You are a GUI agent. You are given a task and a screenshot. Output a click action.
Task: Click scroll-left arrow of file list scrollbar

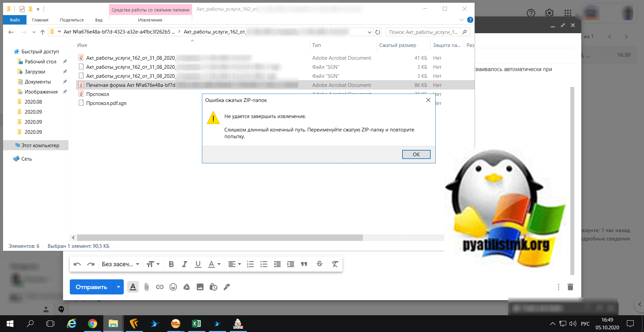pyautogui.click(x=73, y=238)
